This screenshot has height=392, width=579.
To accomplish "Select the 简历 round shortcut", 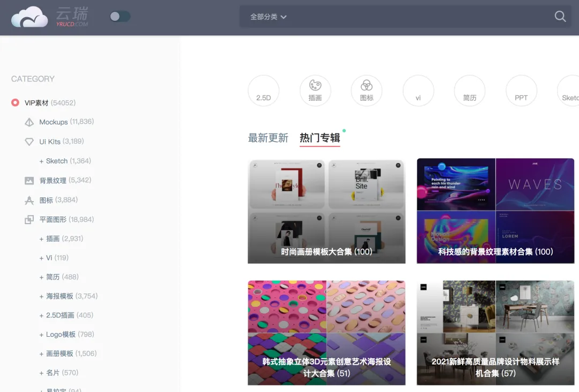I will [470, 91].
